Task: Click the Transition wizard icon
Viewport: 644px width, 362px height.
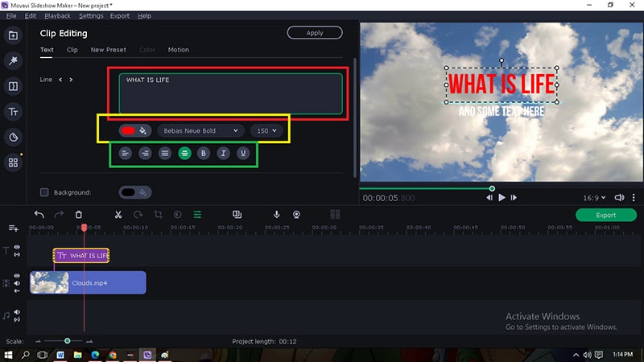Action: tap(237, 214)
